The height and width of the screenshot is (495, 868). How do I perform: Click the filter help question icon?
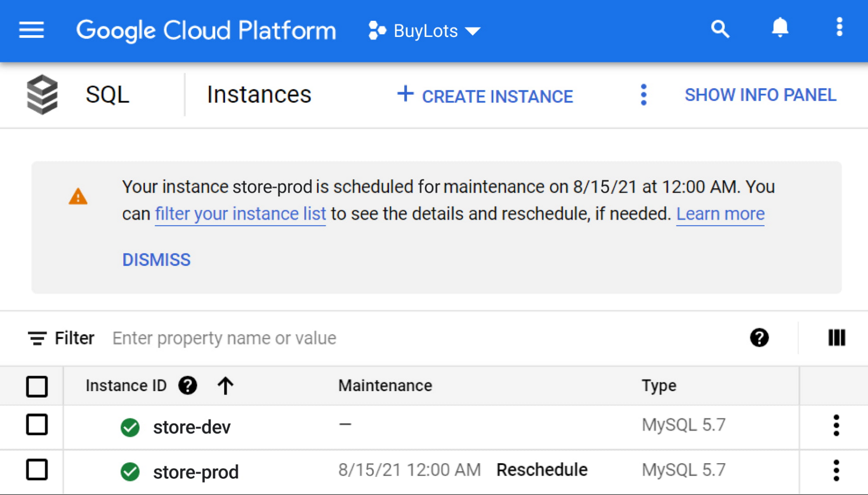click(759, 338)
